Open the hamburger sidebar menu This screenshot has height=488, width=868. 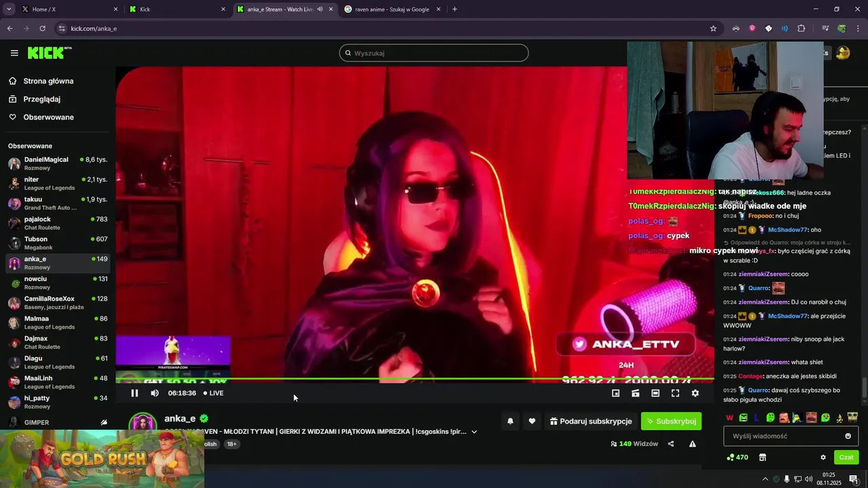pos(14,53)
